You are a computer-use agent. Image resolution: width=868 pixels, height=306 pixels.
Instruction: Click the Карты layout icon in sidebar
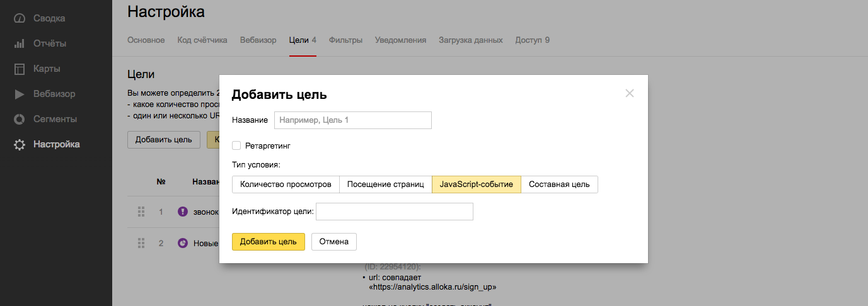(x=20, y=69)
